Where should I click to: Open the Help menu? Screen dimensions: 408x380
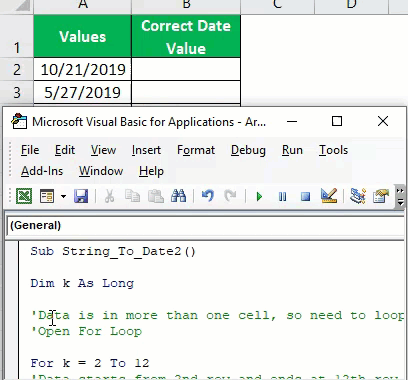pos(151,171)
